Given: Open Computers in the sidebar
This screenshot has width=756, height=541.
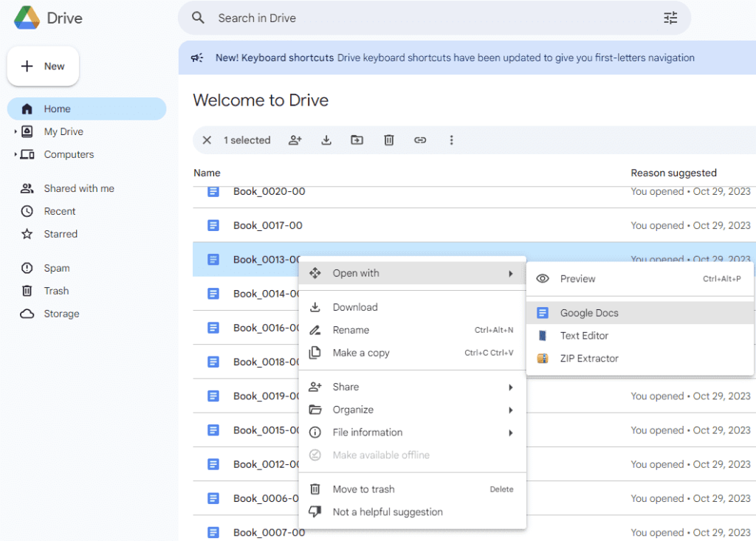Looking at the screenshot, I should coord(69,154).
